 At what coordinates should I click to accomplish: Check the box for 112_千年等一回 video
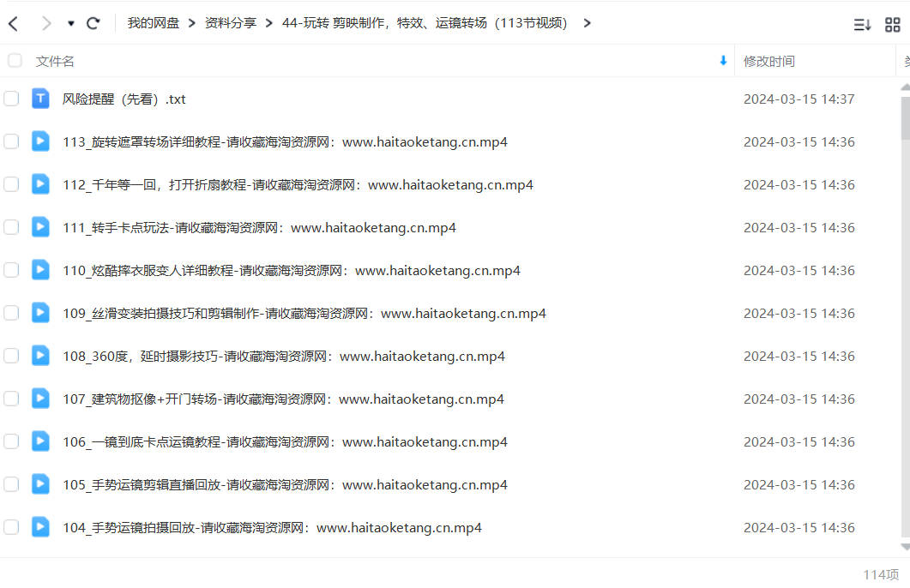(11, 184)
